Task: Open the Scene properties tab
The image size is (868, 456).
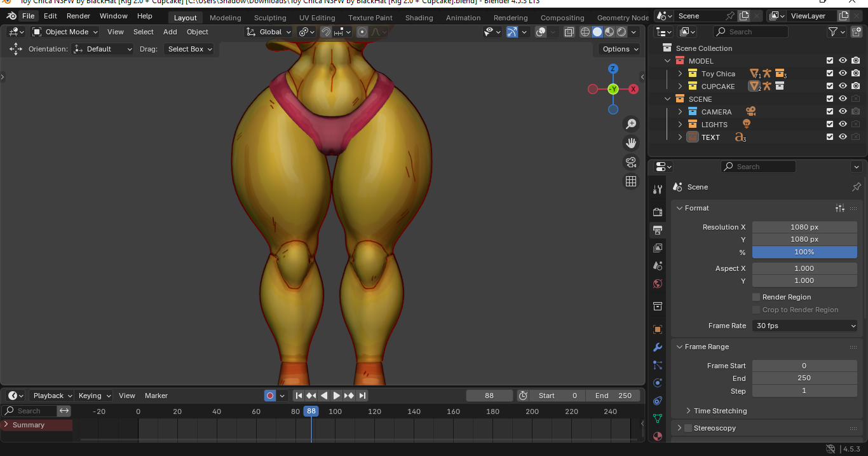Action: point(658,265)
